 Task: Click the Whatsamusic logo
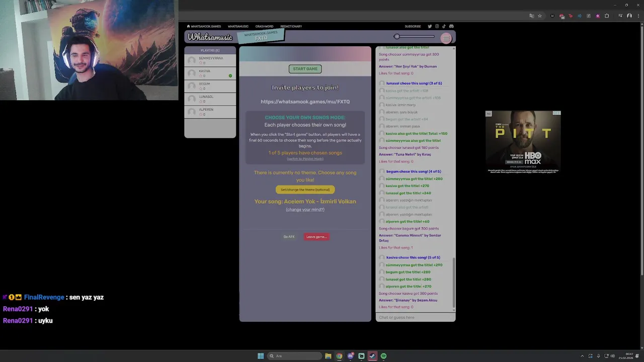click(x=210, y=37)
